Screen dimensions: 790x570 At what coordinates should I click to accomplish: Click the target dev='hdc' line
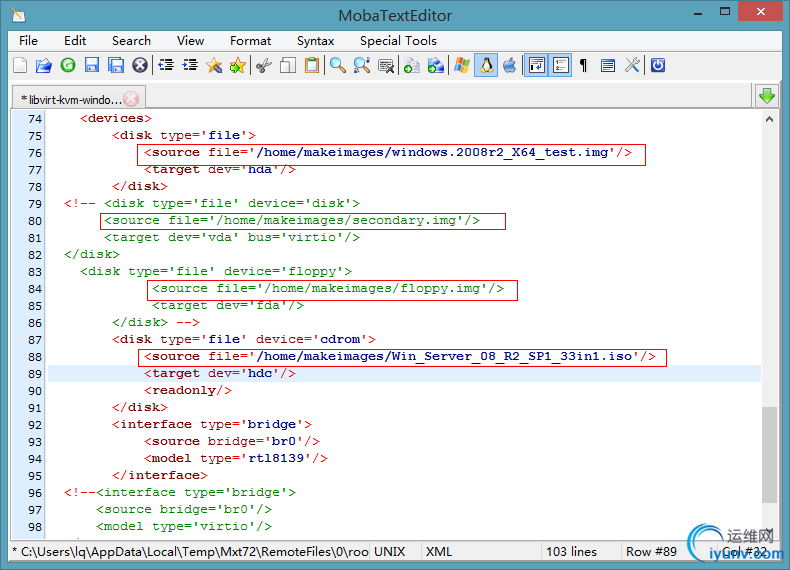[220, 373]
